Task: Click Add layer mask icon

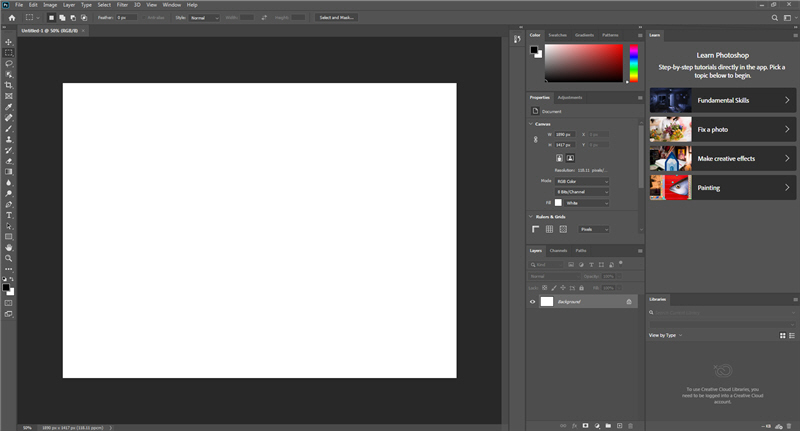Action: 585,425
